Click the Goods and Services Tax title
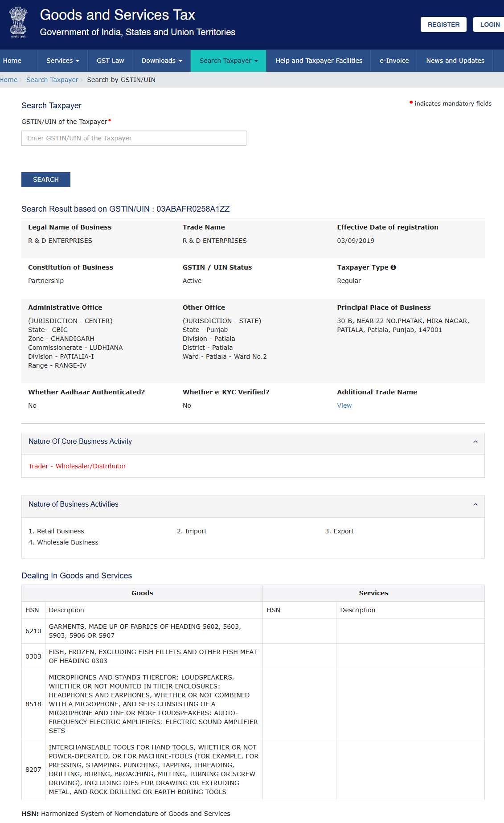 [118, 15]
